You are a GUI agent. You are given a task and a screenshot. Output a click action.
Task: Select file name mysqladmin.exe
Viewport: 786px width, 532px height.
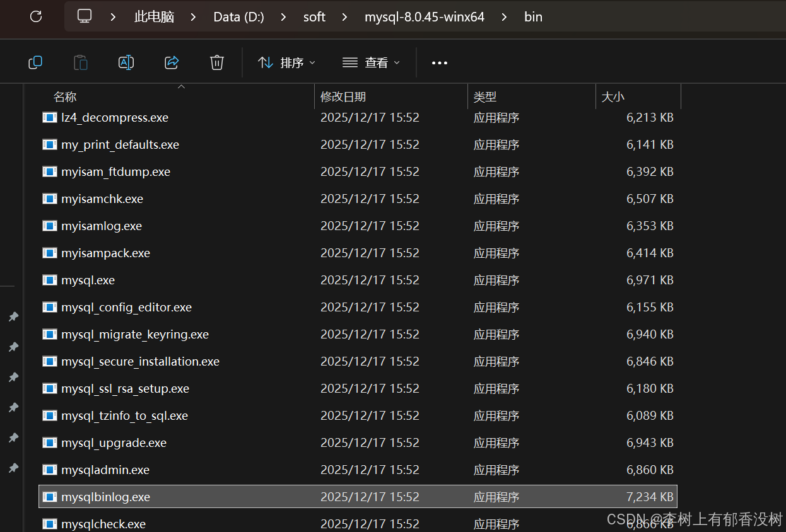105,470
